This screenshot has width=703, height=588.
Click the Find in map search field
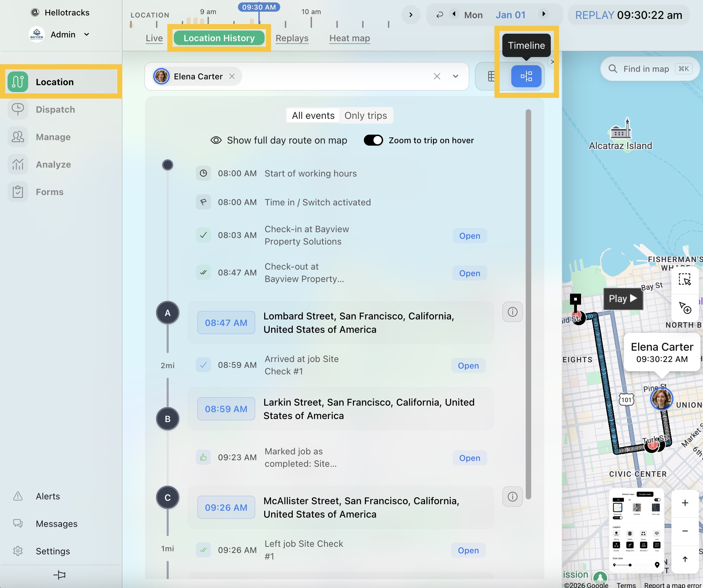(x=650, y=69)
